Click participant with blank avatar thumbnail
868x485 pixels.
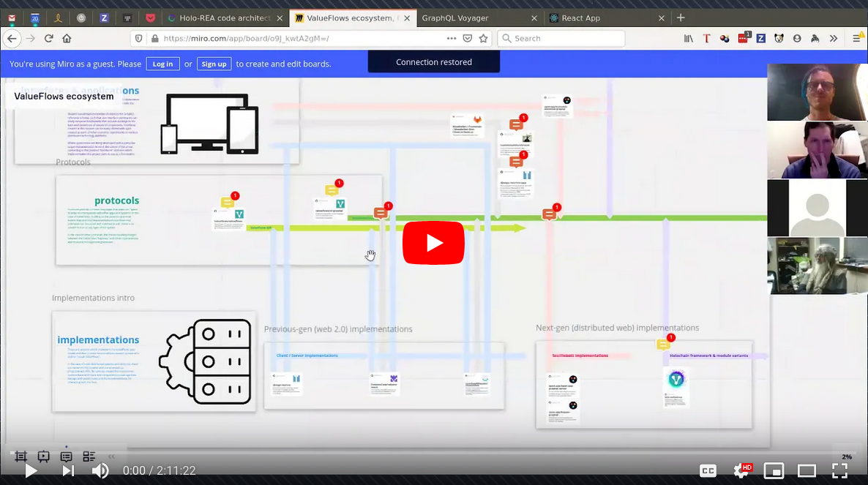coord(817,207)
